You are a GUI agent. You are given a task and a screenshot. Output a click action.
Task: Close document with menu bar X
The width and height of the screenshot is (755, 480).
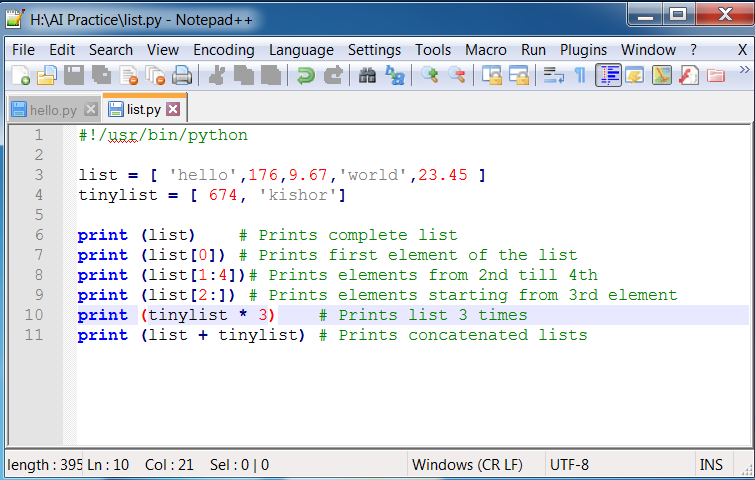[742, 50]
